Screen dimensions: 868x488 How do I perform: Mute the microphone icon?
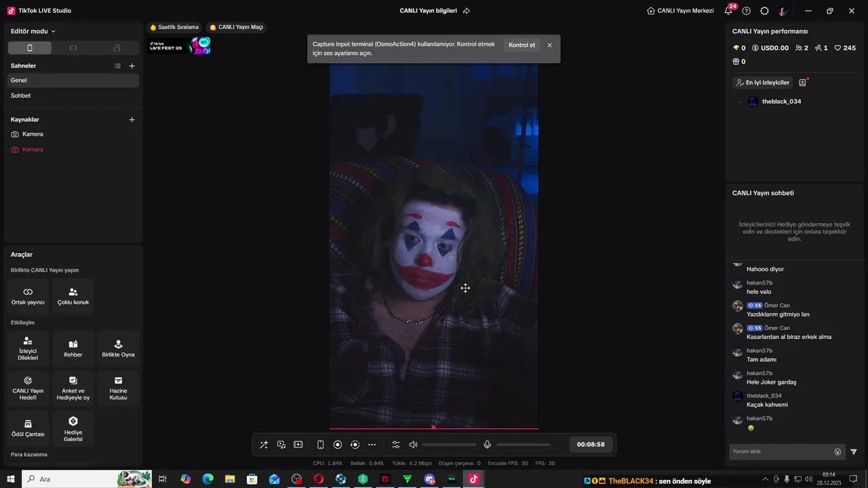point(487,445)
